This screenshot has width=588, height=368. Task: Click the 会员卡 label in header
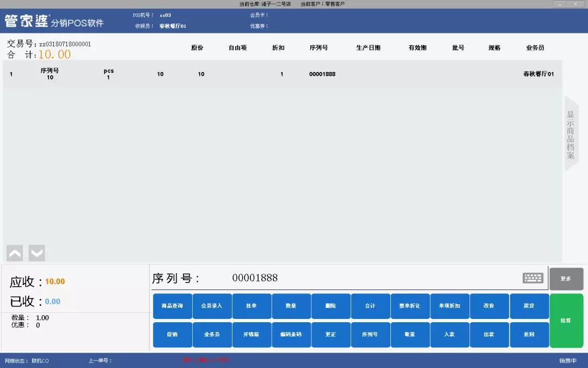pos(259,15)
